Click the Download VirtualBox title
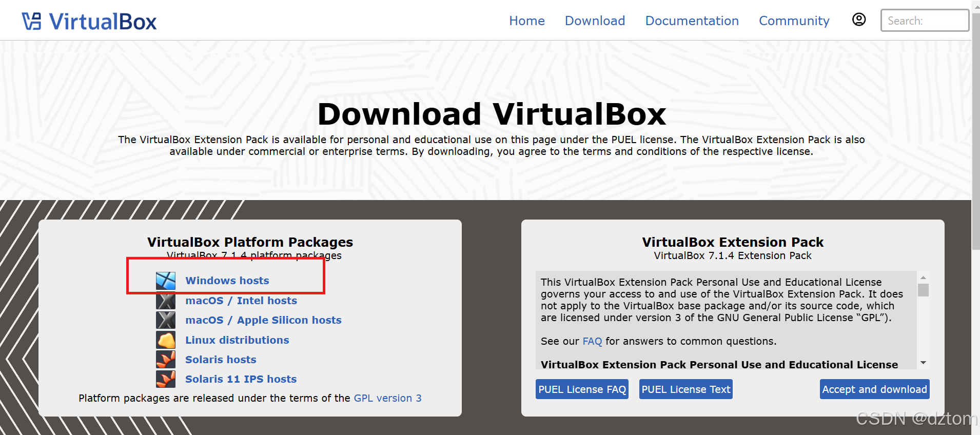This screenshot has height=435, width=980. tap(492, 114)
